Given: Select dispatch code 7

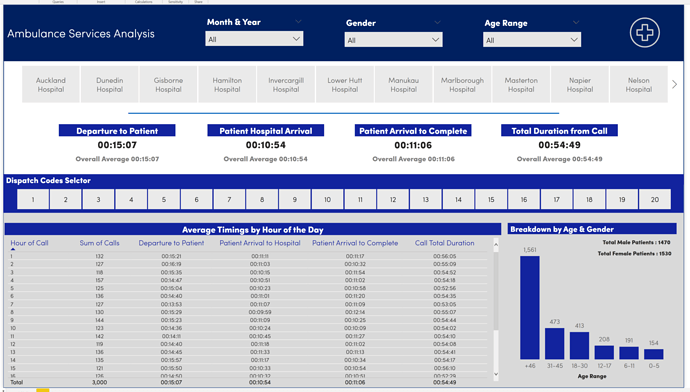Looking at the screenshot, I should [229, 199].
